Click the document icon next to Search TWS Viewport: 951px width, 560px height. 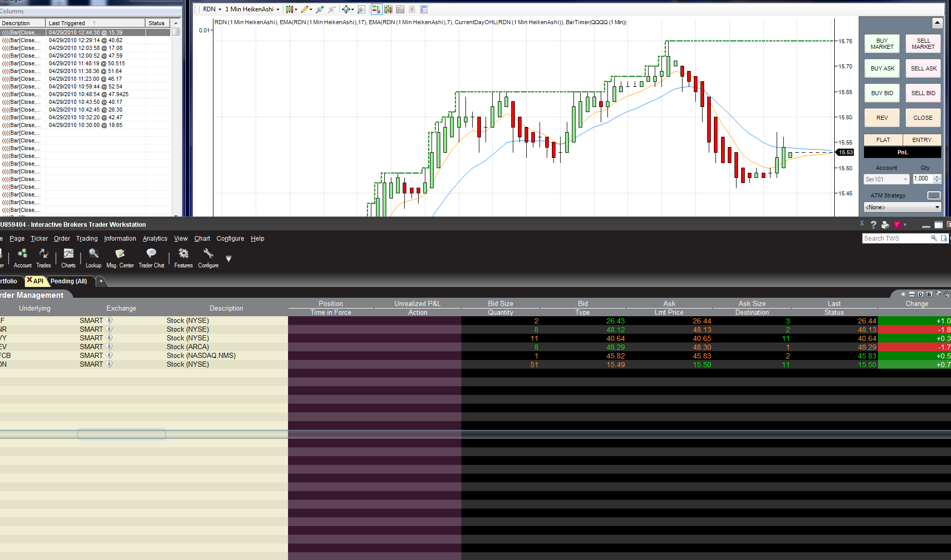click(x=944, y=238)
